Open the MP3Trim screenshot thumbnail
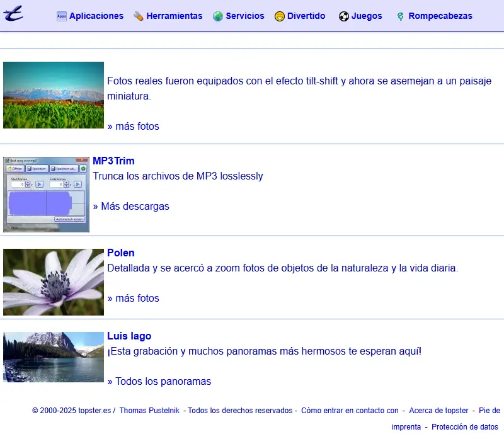504x439 pixels. (x=46, y=195)
